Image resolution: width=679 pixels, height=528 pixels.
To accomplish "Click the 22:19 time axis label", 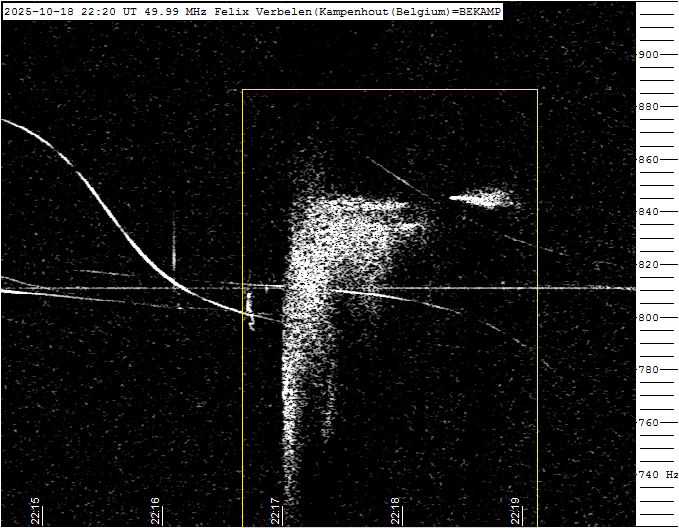I will coord(515,511).
